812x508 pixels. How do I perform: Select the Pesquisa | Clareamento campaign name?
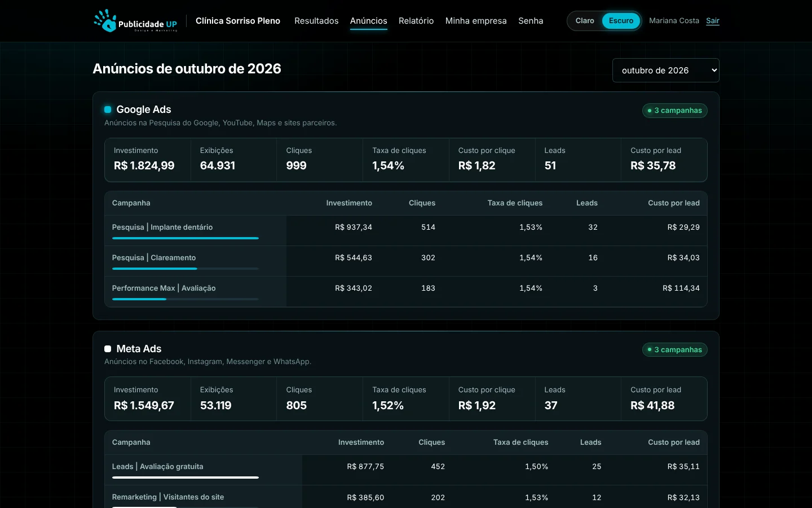154,258
